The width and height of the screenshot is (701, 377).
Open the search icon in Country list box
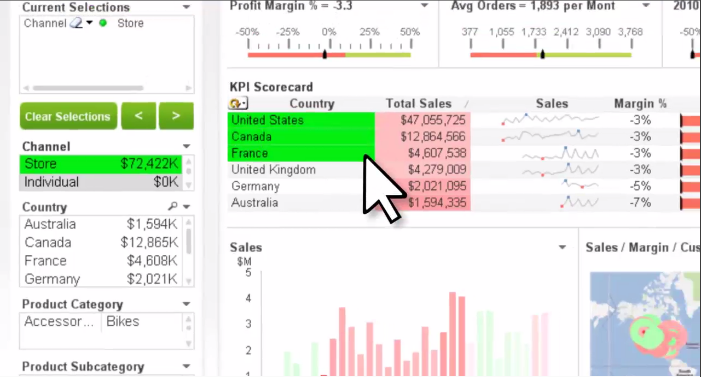173,206
